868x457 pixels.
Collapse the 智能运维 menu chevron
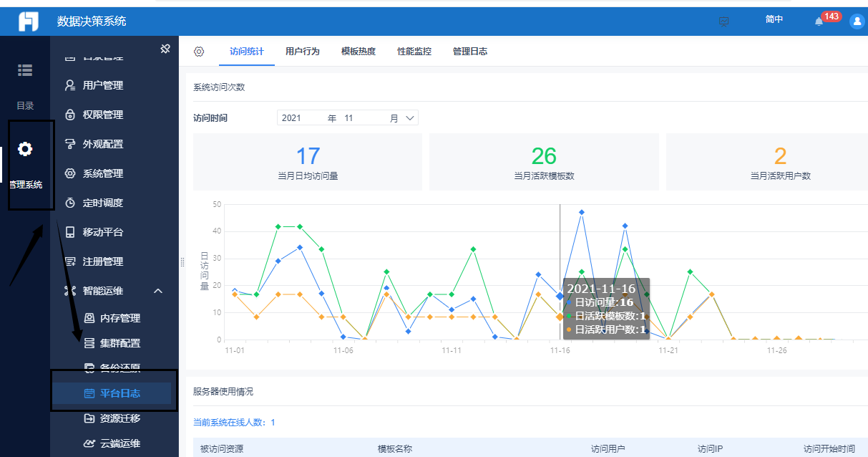point(158,291)
